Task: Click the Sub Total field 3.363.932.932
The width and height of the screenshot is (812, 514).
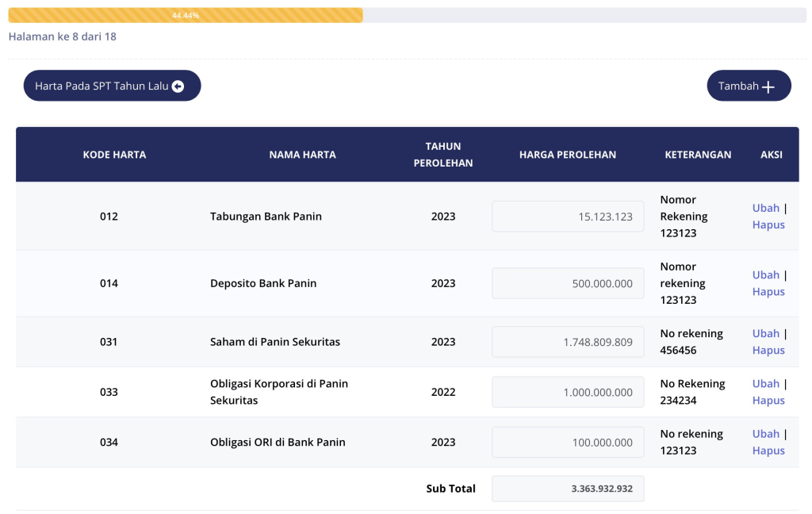Action: 568,489
